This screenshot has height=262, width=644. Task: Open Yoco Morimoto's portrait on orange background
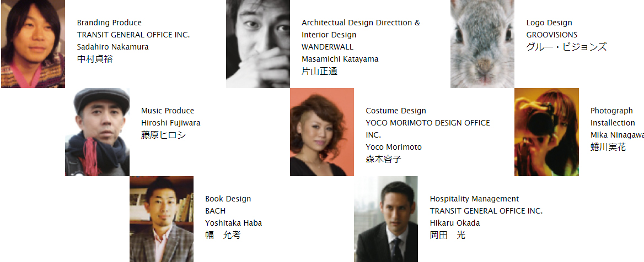coord(322,132)
